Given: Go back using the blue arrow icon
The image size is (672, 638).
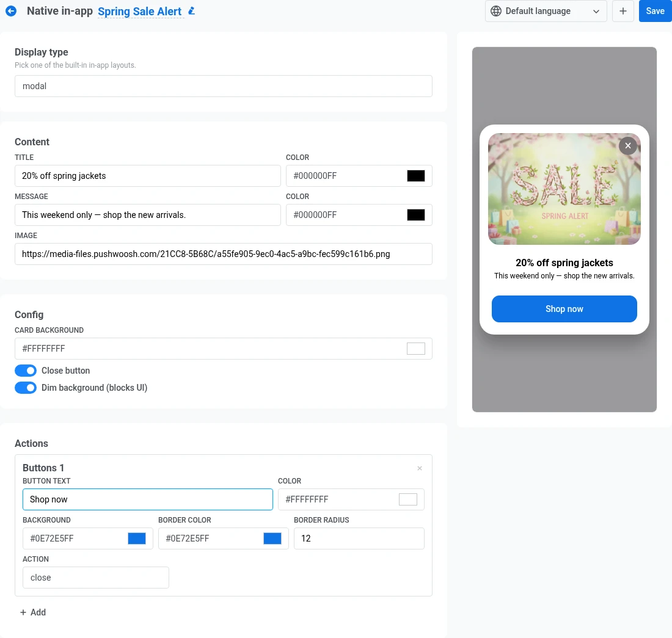Looking at the screenshot, I should (x=11, y=11).
